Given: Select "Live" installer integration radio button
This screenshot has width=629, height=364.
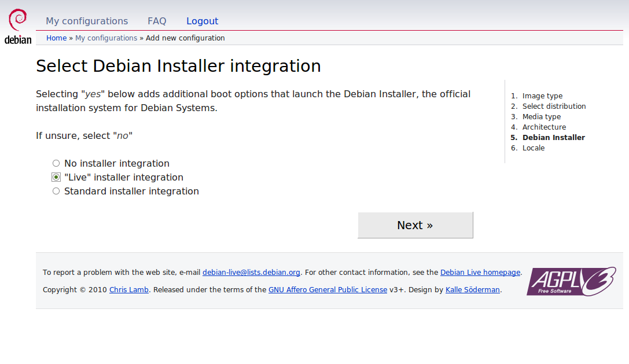Looking at the screenshot, I should 56,178.
